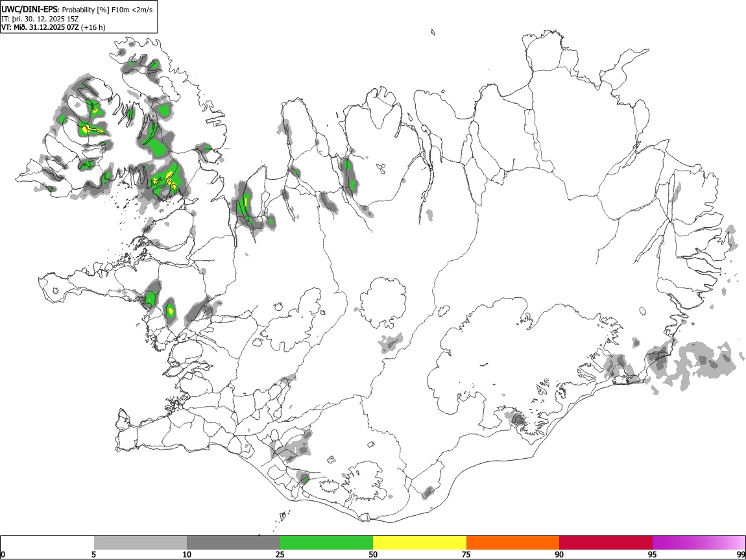Click the legend value 90

pos(559,554)
